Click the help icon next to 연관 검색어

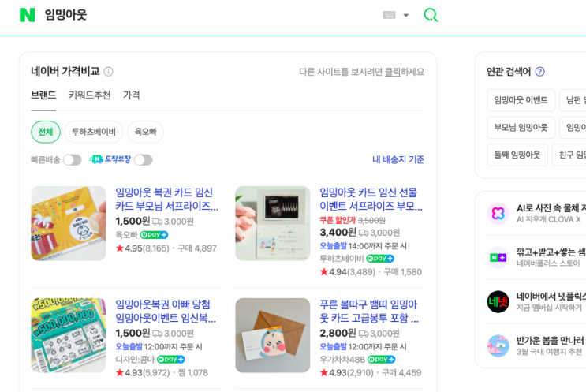coord(539,72)
